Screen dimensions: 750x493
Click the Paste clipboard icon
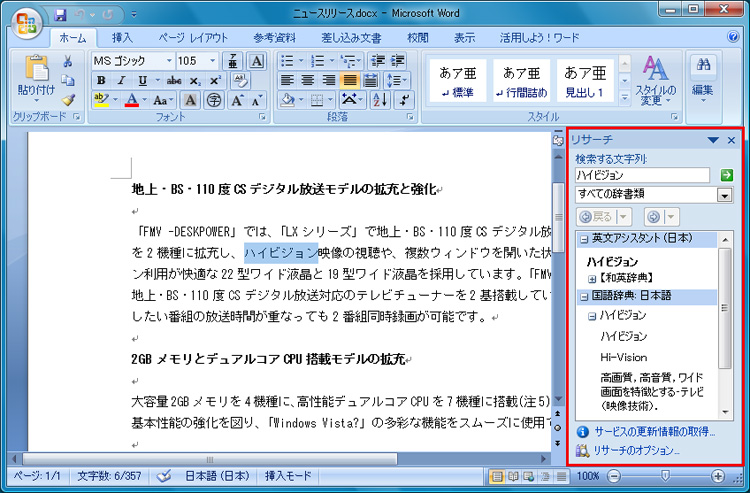(x=36, y=68)
